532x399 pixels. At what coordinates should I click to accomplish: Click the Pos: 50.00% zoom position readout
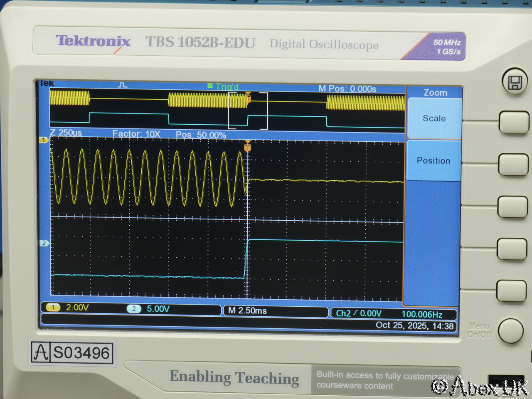point(201,135)
